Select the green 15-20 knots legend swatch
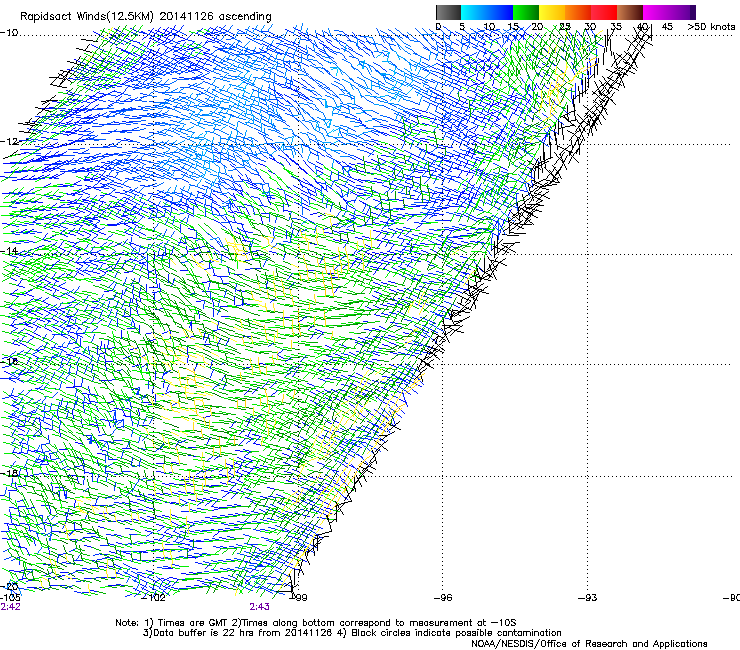740x650 pixels. [x=526, y=12]
